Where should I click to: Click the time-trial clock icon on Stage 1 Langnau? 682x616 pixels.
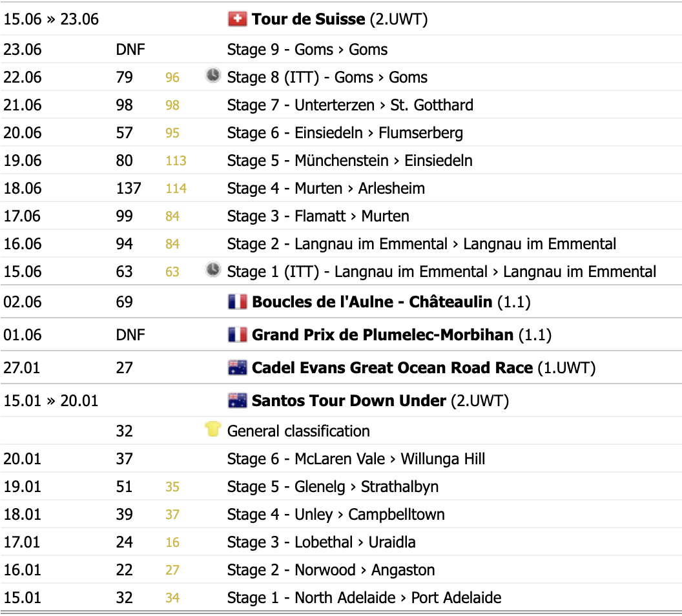(x=212, y=270)
